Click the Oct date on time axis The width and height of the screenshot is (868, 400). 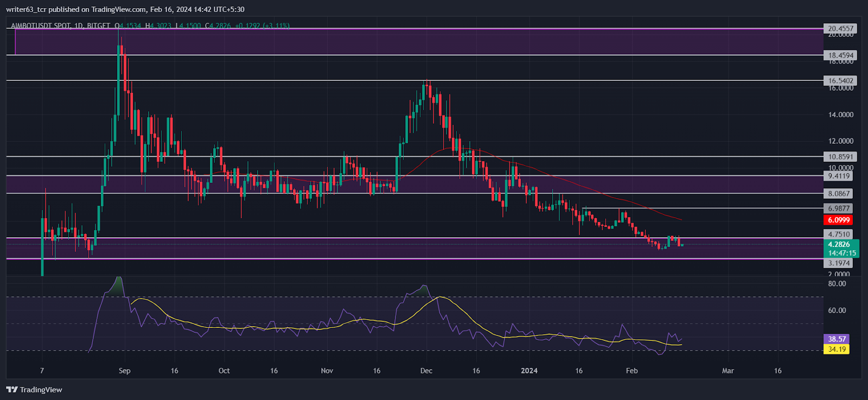click(x=224, y=371)
